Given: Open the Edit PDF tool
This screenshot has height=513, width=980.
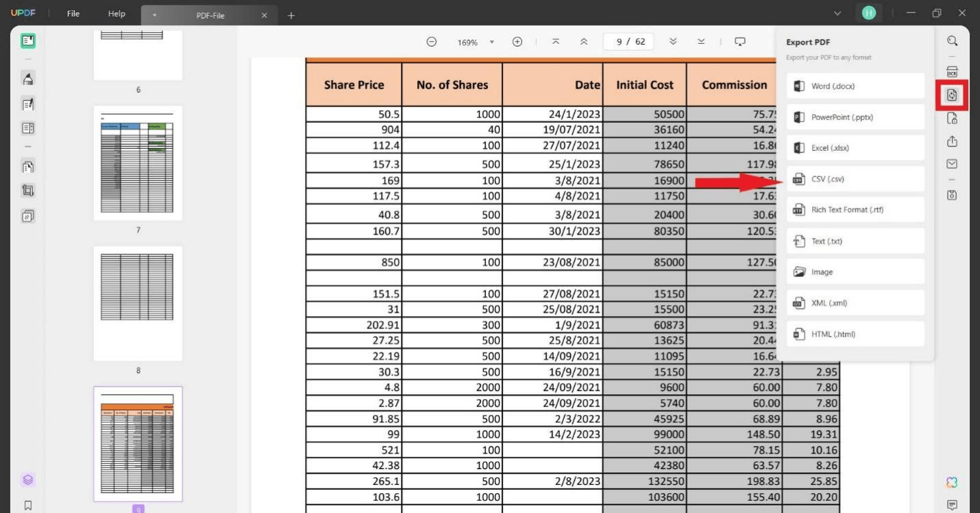Looking at the screenshot, I should tap(28, 104).
